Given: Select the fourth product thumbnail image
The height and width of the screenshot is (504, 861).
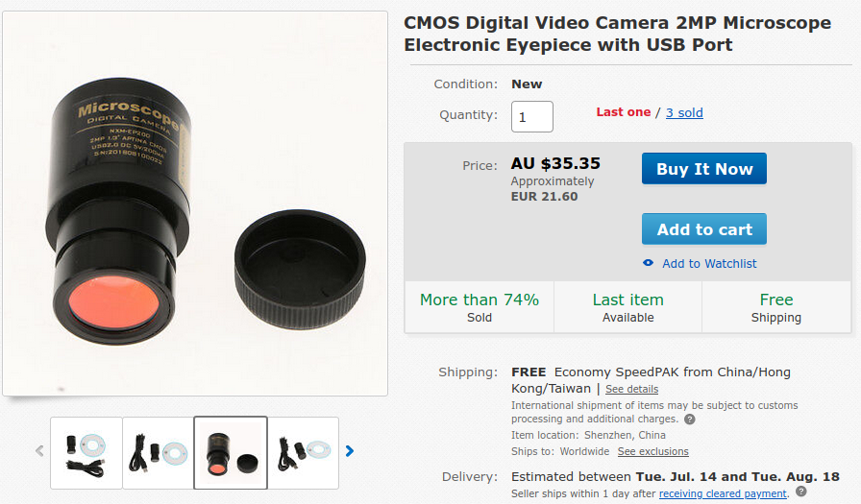Looking at the screenshot, I should (303, 452).
